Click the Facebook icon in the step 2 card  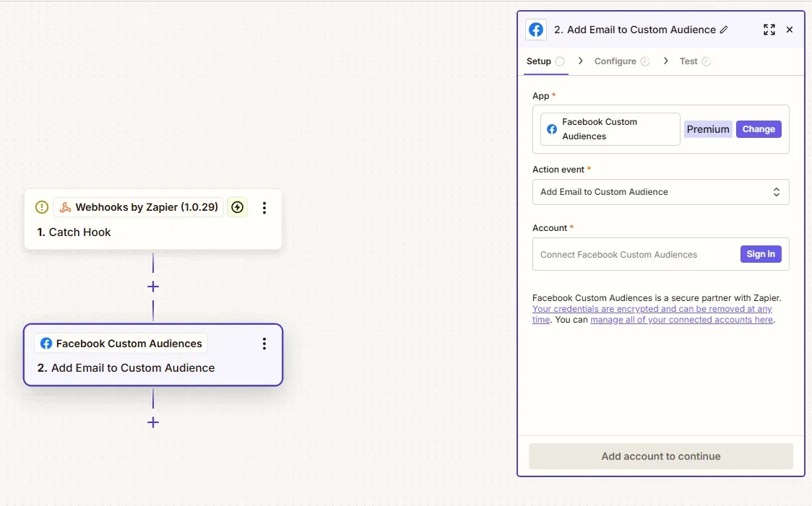pos(46,344)
